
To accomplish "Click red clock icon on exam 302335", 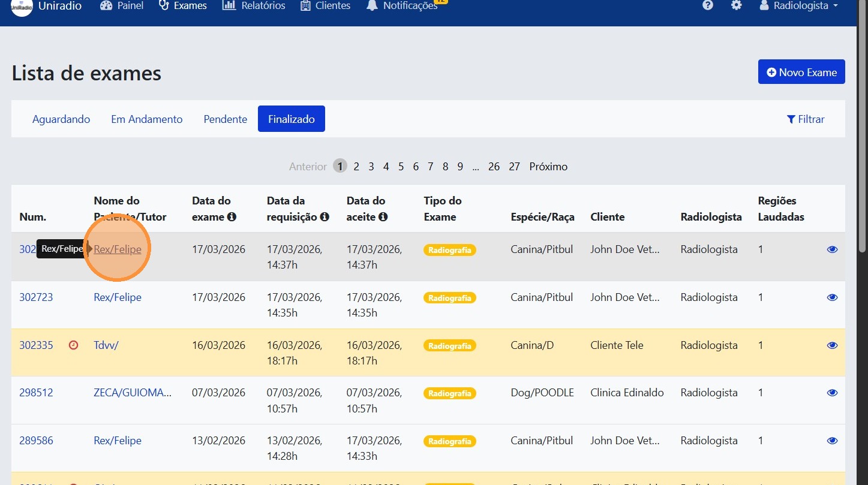I will [x=74, y=345].
